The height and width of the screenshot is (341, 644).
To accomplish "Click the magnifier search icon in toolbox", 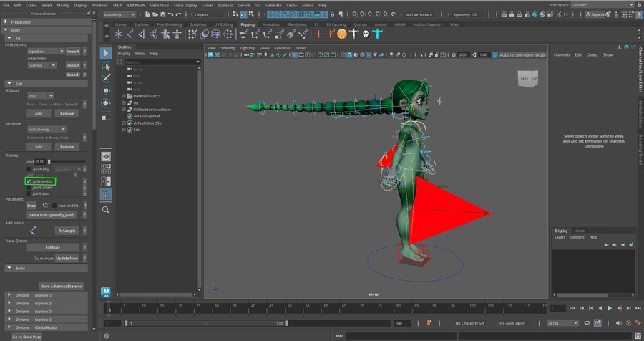I will 106,210.
